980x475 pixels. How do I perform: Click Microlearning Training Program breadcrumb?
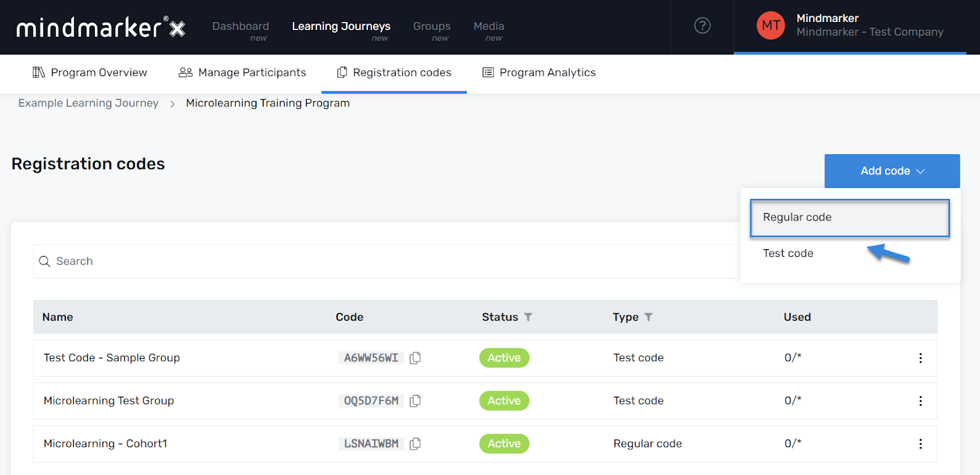(x=268, y=103)
